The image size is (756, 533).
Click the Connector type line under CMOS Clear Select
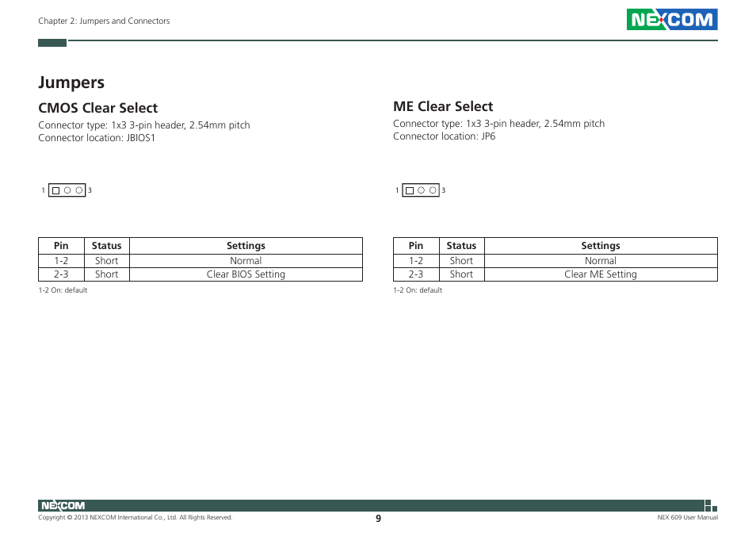(144, 125)
